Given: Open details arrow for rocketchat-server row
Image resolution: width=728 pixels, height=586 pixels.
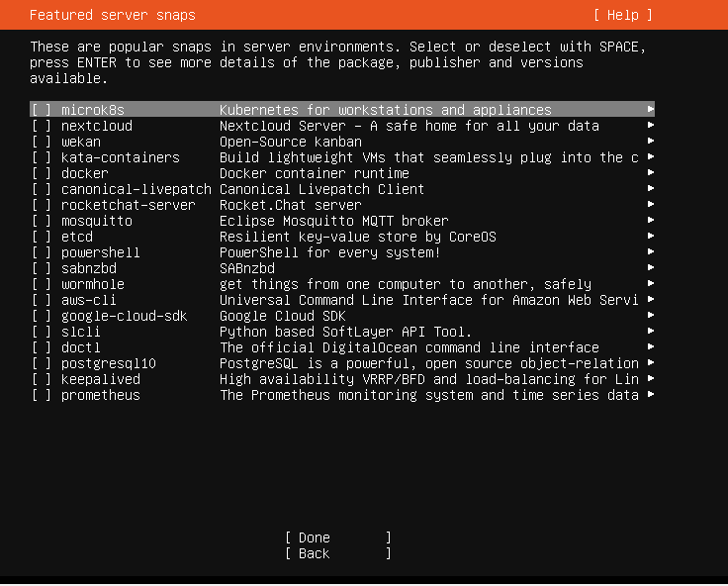Looking at the screenshot, I should 651,204.
